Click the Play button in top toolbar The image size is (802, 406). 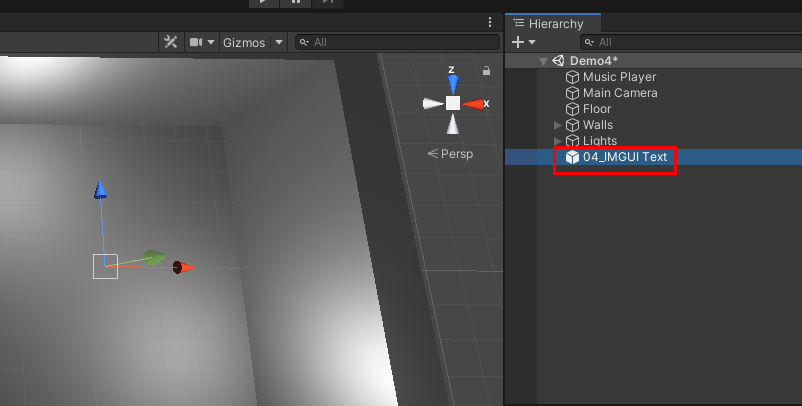point(264,3)
